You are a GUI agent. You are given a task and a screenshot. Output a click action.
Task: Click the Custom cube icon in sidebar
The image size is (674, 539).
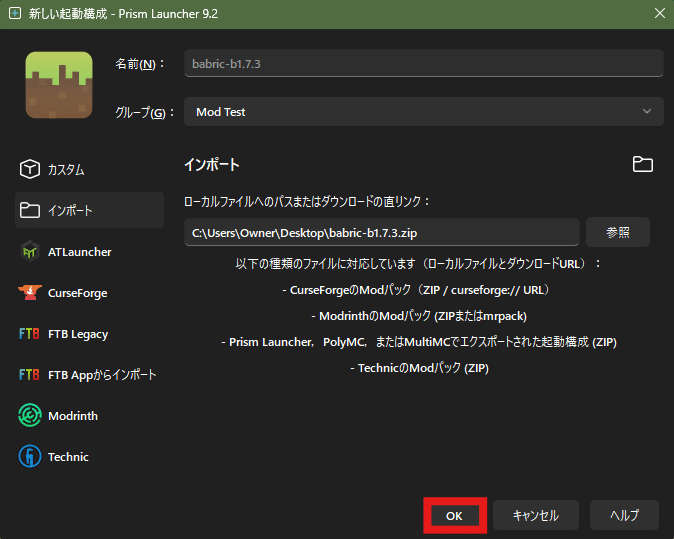pyautogui.click(x=30, y=169)
